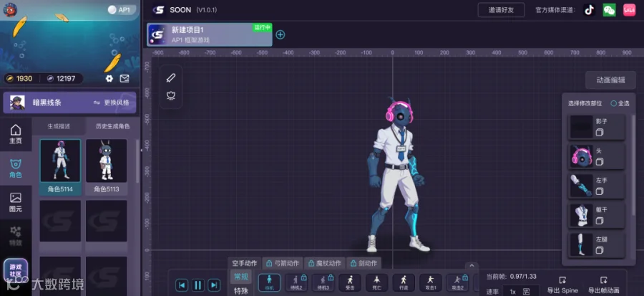Select the 死亡 death animation

point(376,282)
